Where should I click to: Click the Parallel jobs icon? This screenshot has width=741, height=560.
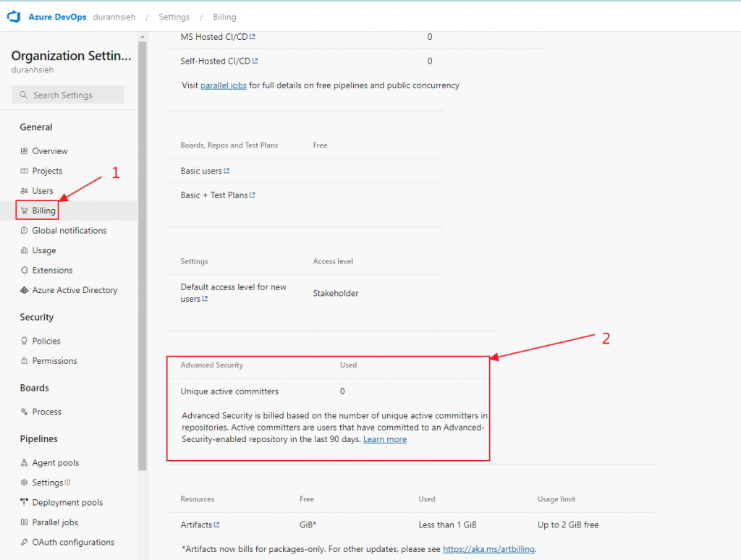[24, 522]
